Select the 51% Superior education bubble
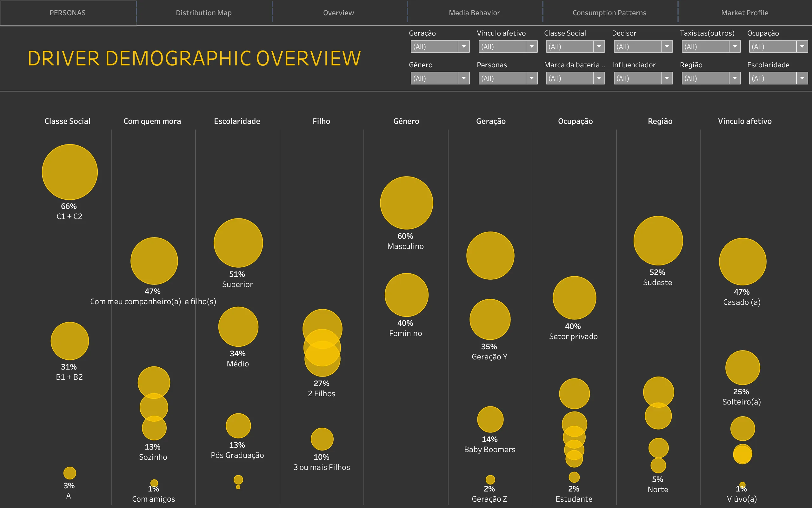Screen dimensions: 812x508 point(238,243)
